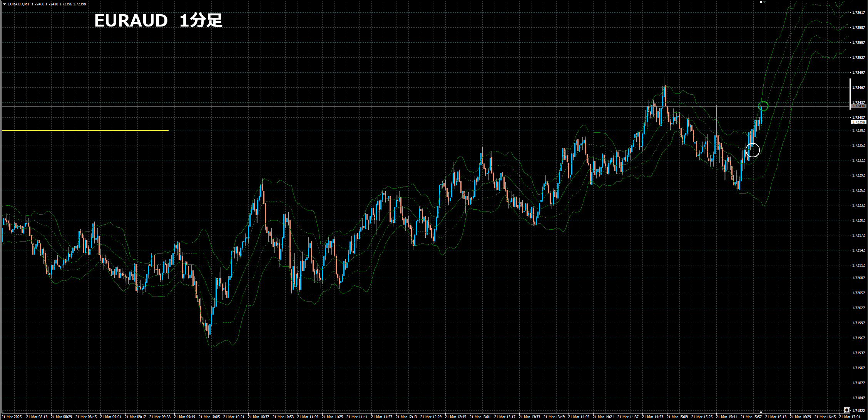Click time axis label 21 Mar 12:13

click(406, 417)
